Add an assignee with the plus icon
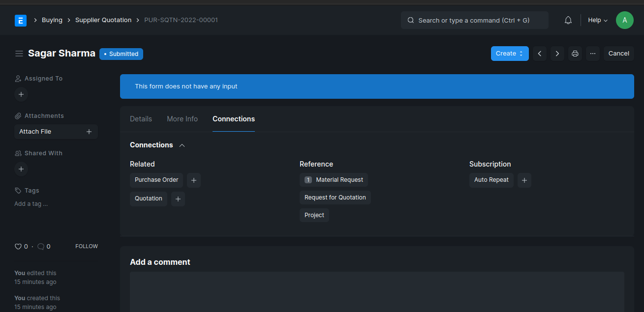Screen dimensions: 644x312 (21, 94)
